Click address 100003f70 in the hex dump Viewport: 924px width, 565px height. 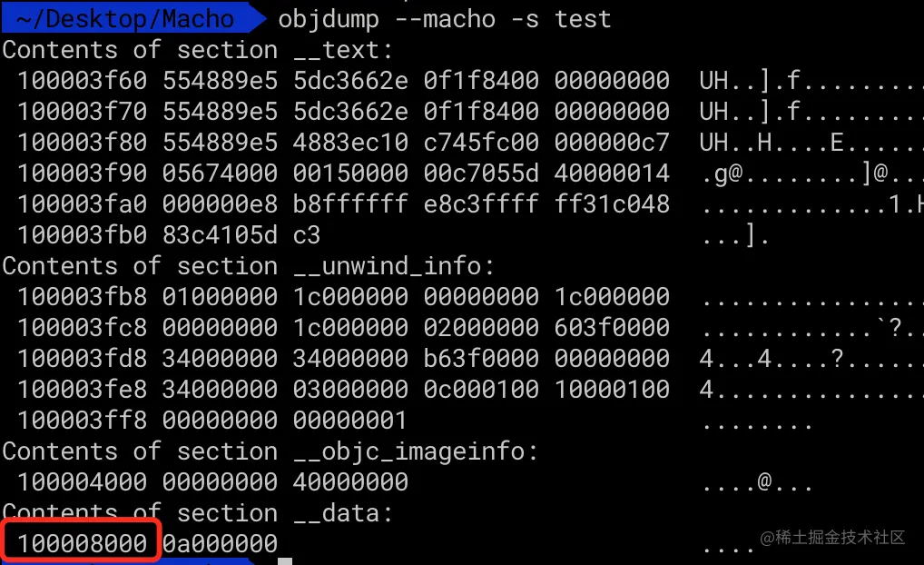(82, 111)
